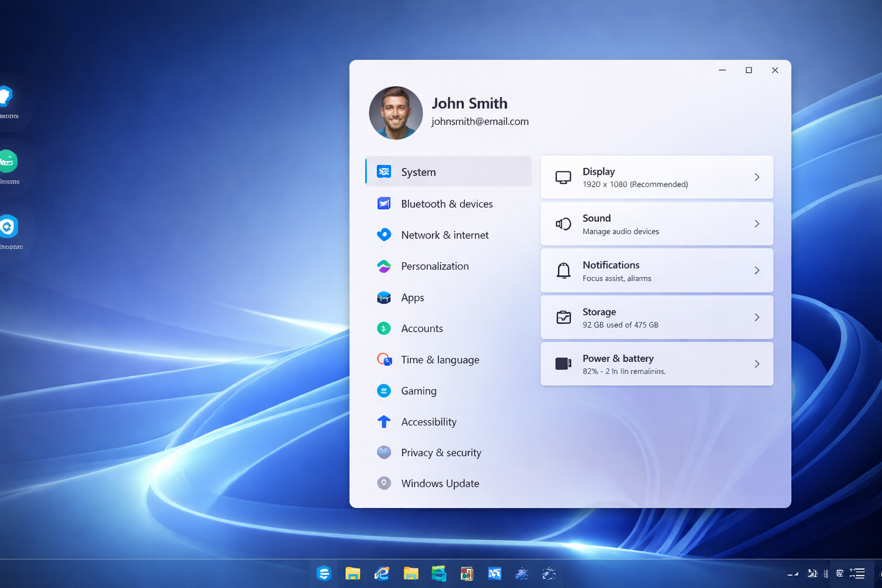Click the Privacy & security shield icon
Viewport: 882px width, 588px height.
(x=384, y=452)
